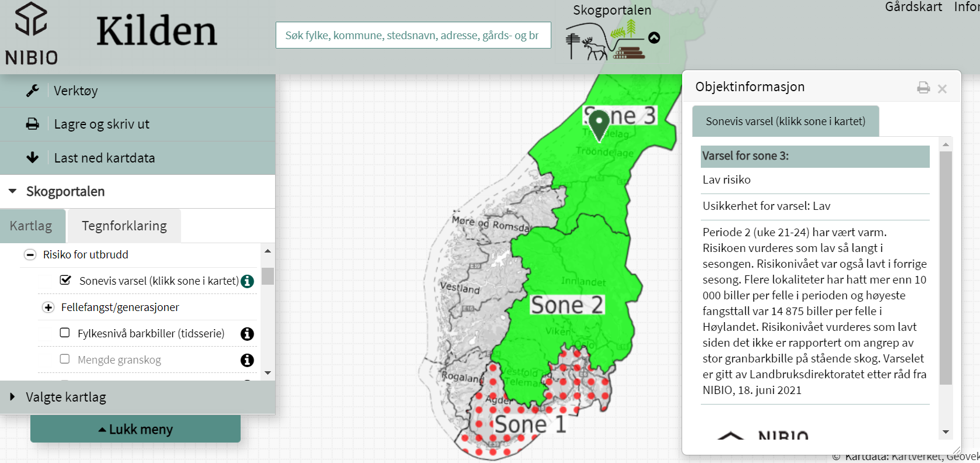Click the Objektinformasjon scroll up arrow

point(946,144)
